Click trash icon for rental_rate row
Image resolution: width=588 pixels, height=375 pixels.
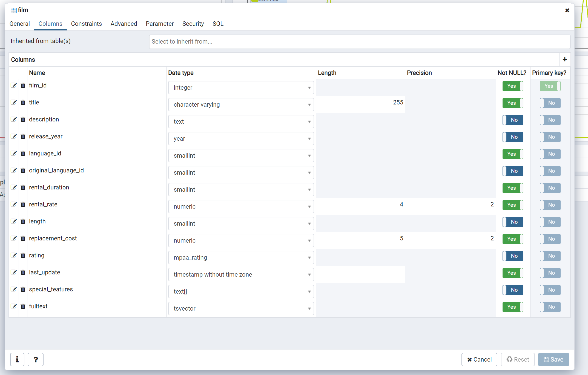[23, 204]
